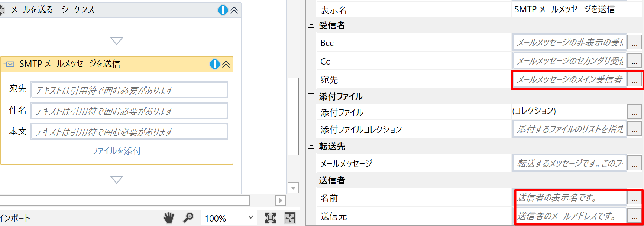Click the 添付ファイルコレクション input field

570,129
